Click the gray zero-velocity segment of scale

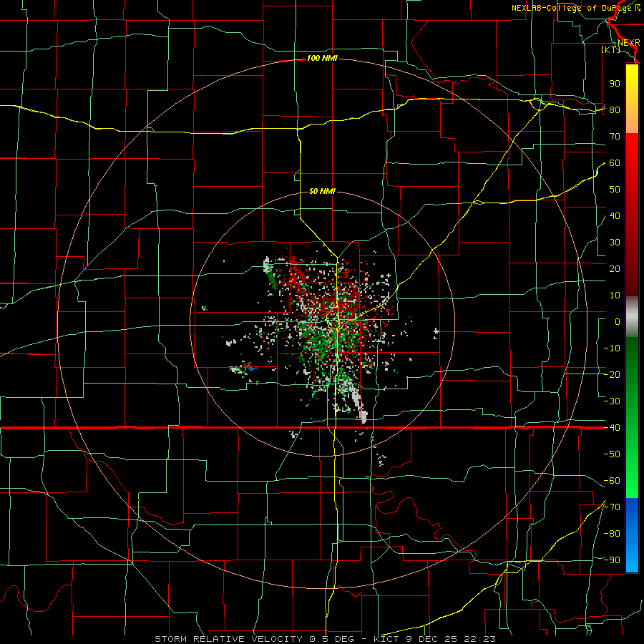(632, 317)
